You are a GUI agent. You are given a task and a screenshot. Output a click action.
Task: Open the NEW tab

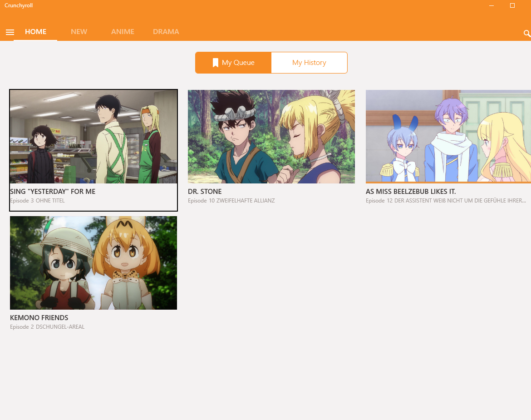(79, 32)
